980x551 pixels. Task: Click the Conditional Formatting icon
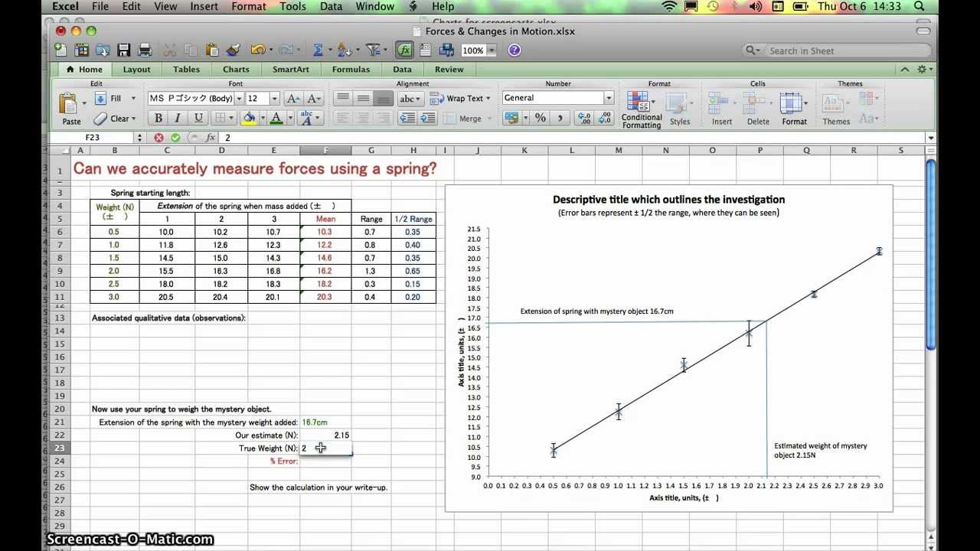coord(639,102)
